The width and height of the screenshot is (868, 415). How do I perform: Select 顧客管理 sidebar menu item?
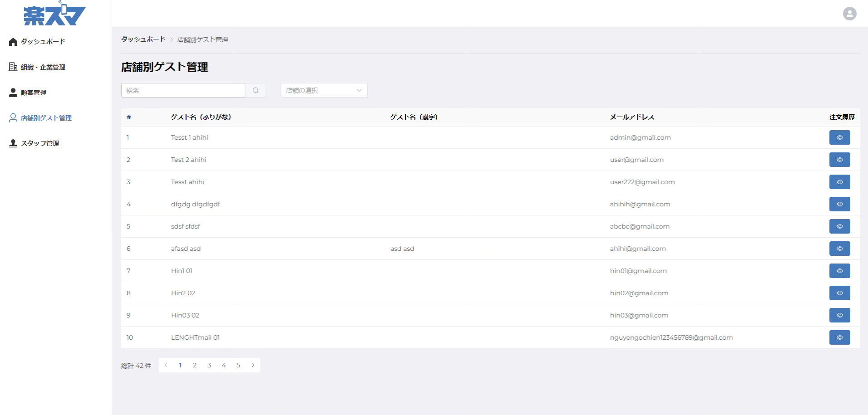[x=33, y=93]
